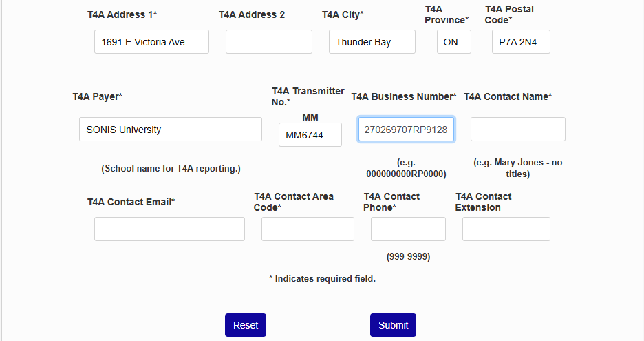Focus the empty T4A Address 2 field
The image size is (644, 341).
click(x=268, y=42)
